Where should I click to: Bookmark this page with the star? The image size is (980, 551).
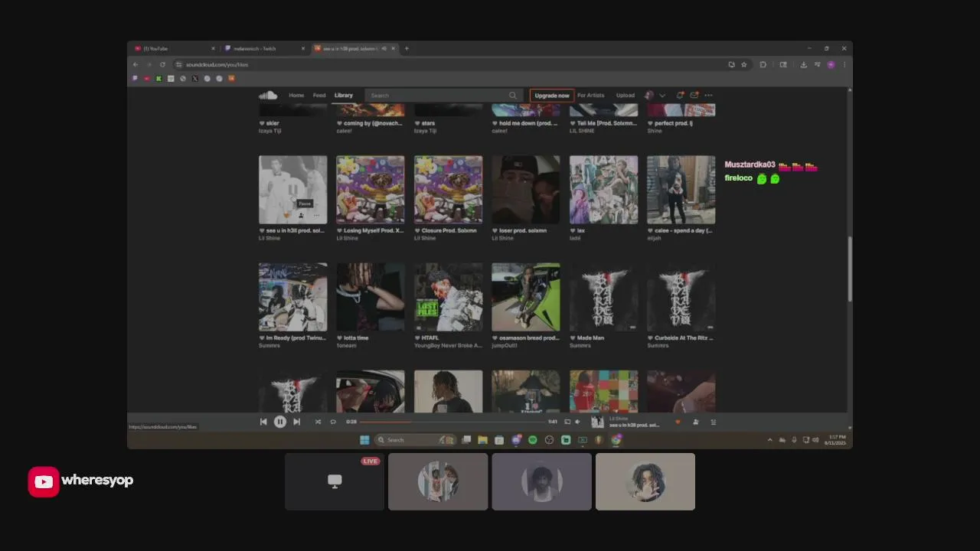pyautogui.click(x=743, y=64)
